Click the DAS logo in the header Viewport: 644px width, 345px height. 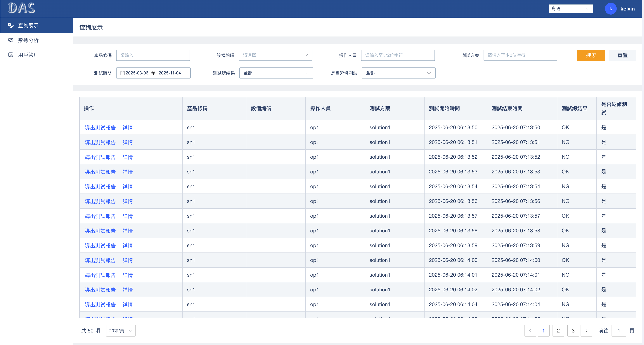point(22,8)
